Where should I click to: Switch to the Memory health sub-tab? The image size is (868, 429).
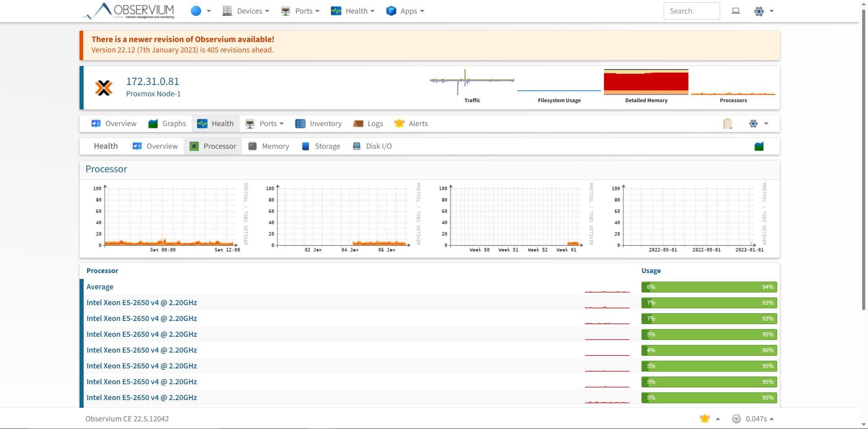pos(269,146)
